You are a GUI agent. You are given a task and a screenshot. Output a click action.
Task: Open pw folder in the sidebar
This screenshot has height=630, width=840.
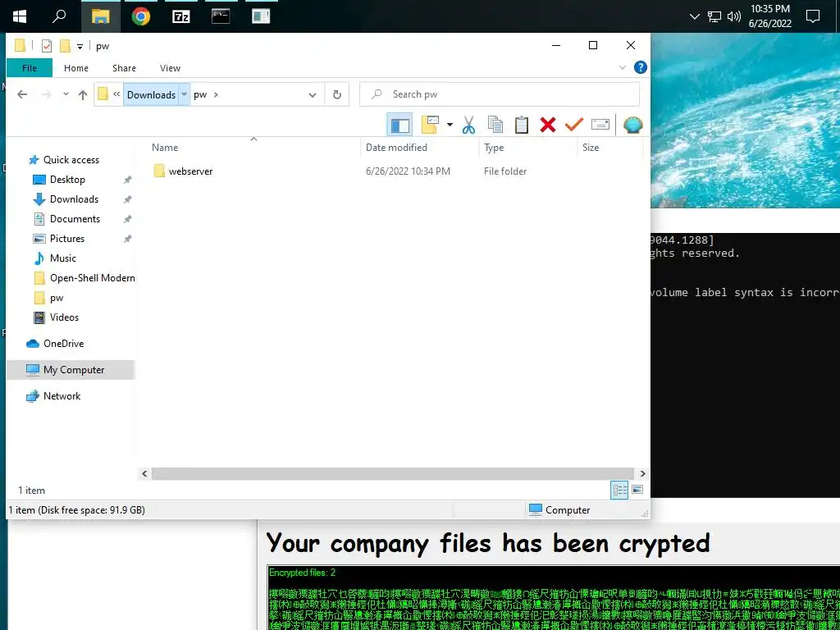[x=57, y=298]
